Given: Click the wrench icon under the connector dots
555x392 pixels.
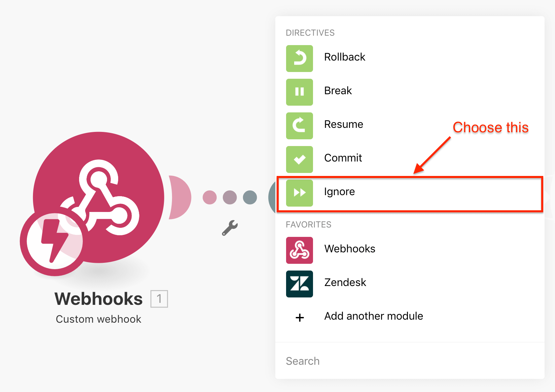Looking at the screenshot, I should point(230,228).
